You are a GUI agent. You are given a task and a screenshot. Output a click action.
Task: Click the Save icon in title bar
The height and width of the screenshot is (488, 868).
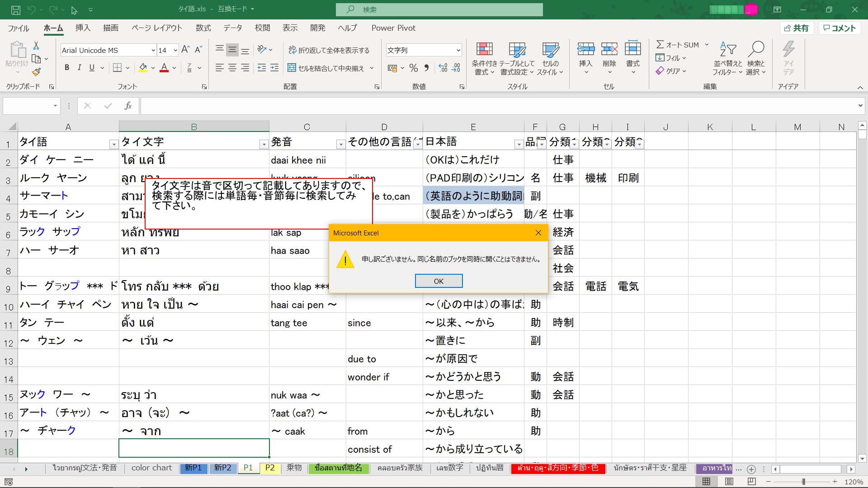15,9
